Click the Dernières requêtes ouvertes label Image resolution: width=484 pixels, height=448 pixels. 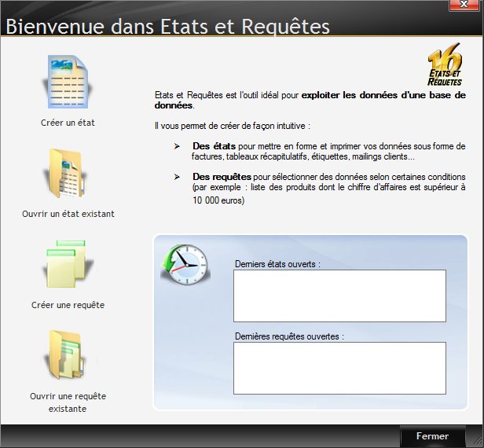(x=289, y=336)
